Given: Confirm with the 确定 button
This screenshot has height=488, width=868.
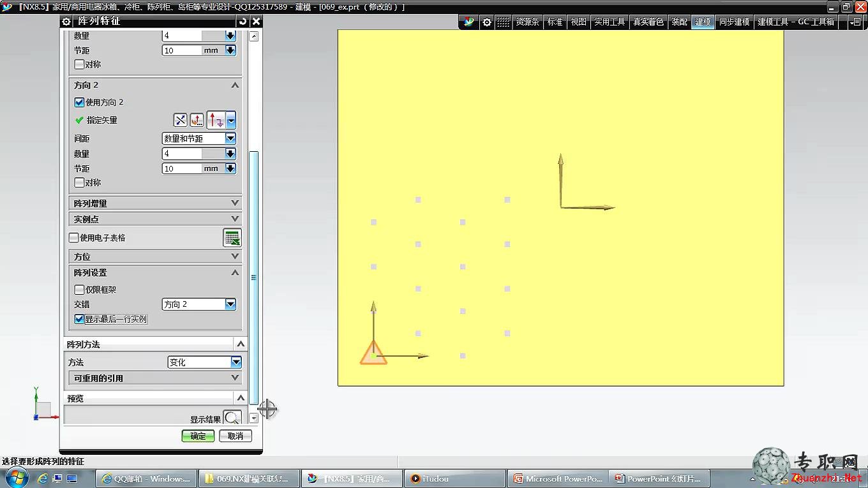Looking at the screenshot, I should coord(198,436).
